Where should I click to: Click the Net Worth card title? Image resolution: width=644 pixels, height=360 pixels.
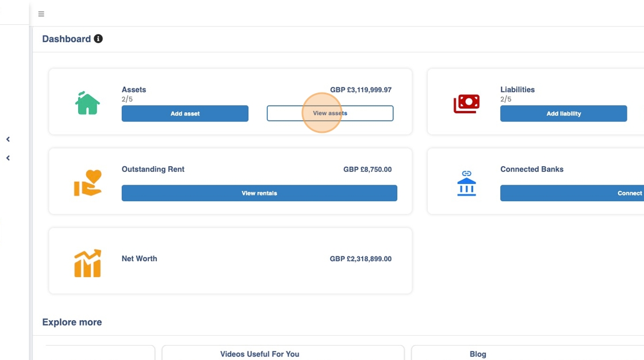[139, 258]
